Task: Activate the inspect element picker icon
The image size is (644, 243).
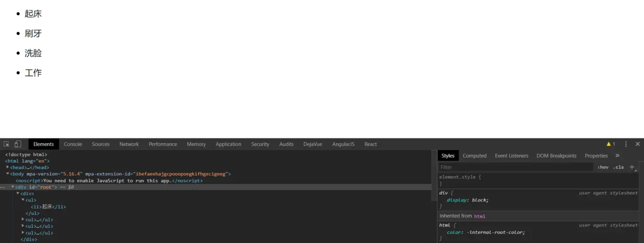Action: [6, 144]
